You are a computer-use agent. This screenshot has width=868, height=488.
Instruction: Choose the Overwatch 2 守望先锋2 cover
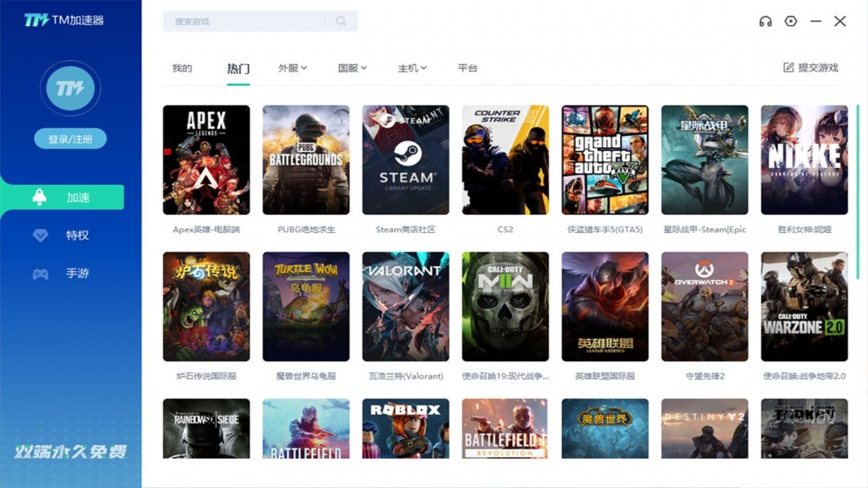point(705,307)
